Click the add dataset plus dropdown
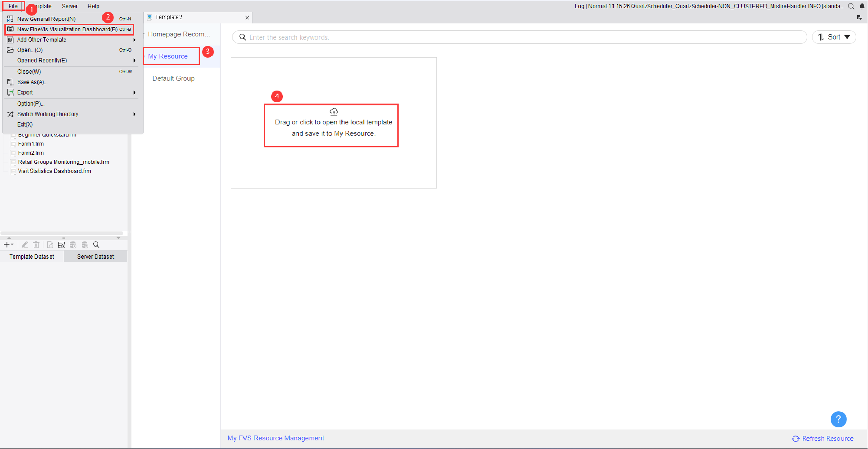868x449 pixels. click(x=9, y=245)
